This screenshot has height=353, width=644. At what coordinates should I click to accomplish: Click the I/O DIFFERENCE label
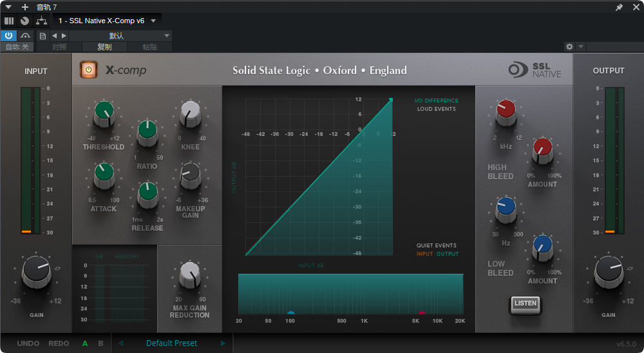[x=436, y=100]
